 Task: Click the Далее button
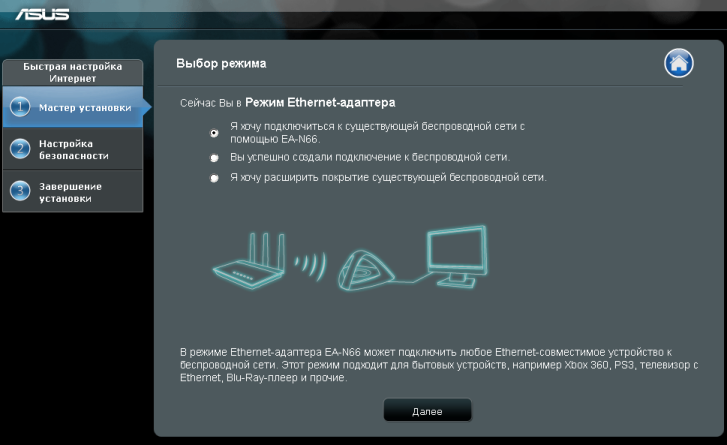coord(427,411)
